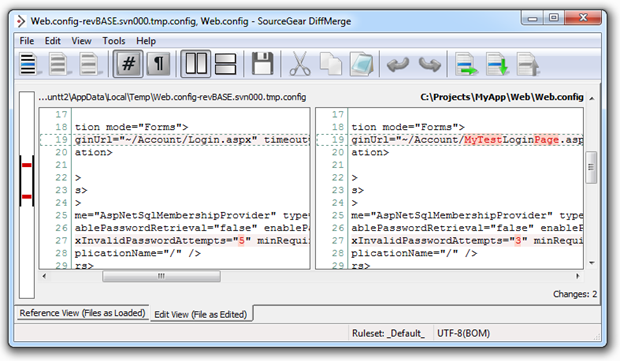This screenshot has height=361, width=620.
Task: Copy selection using copy icon
Action: 331,64
